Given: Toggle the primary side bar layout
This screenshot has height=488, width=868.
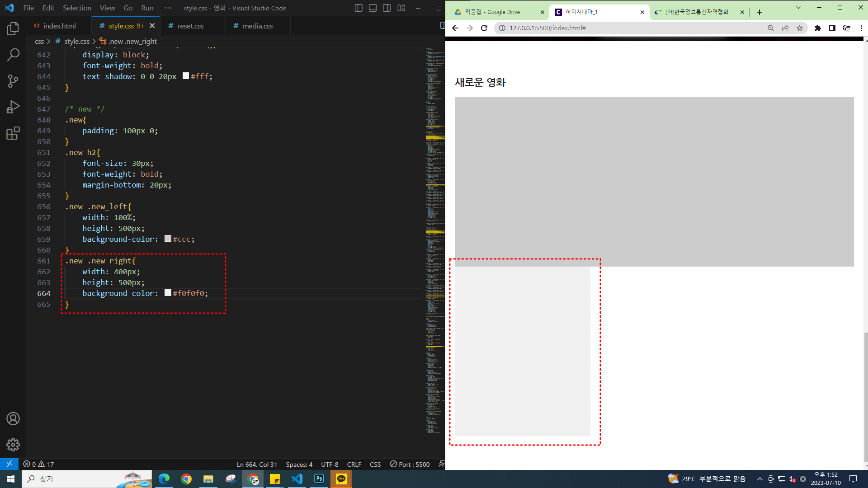Looking at the screenshot, I should pyautogui.click(x=359, y=8).
